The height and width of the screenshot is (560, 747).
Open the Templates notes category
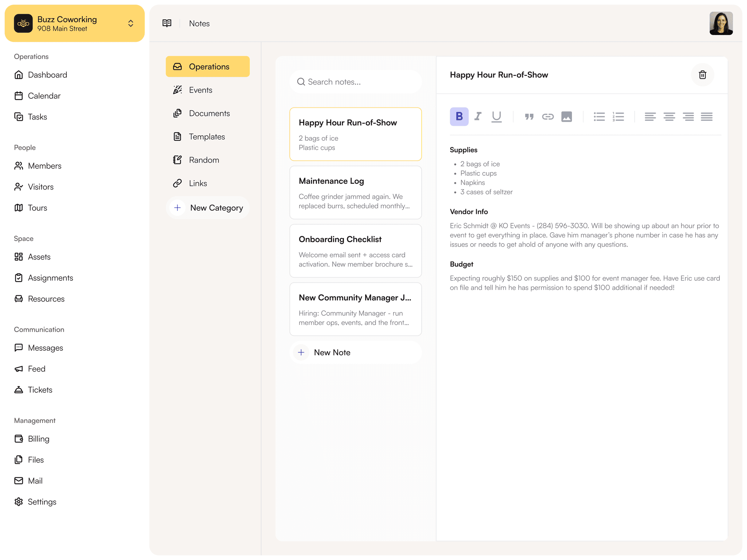[x=206, y=137]
